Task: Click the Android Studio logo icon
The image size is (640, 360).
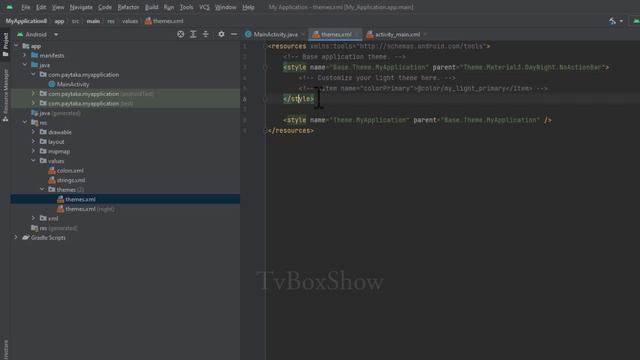Action: (9, 7)
